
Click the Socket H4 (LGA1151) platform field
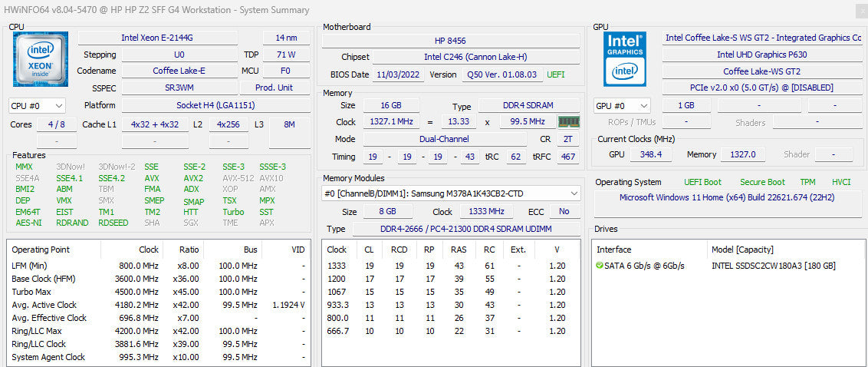tap(215, 104)
